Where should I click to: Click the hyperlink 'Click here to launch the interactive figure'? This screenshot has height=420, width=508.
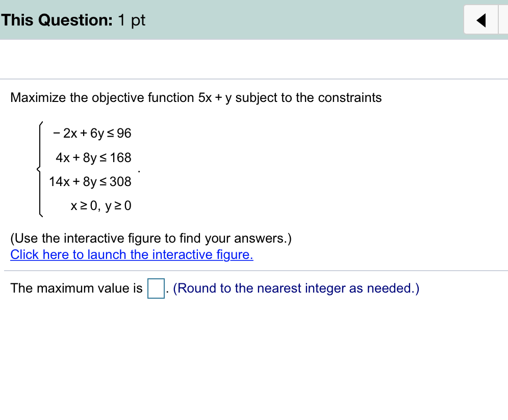(131, 254)
